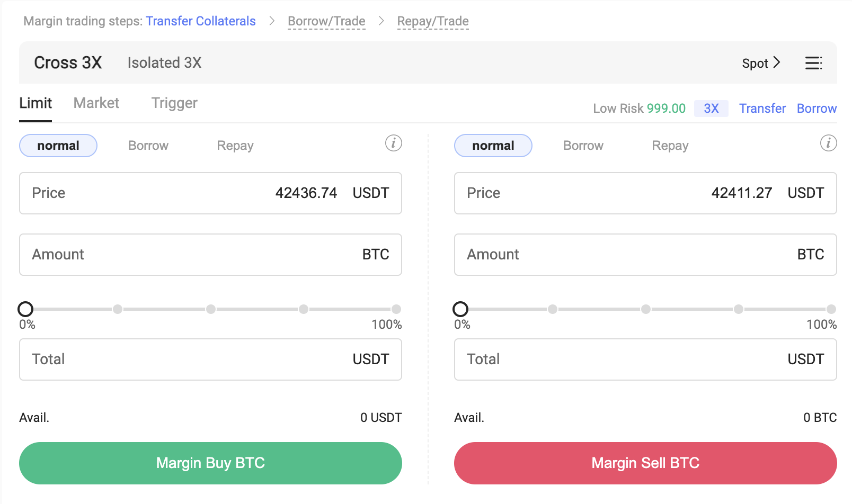Viewport: 852px width, 504px height.
Task: Set buy slider to the 100% marker
Action: coord(396,309)
